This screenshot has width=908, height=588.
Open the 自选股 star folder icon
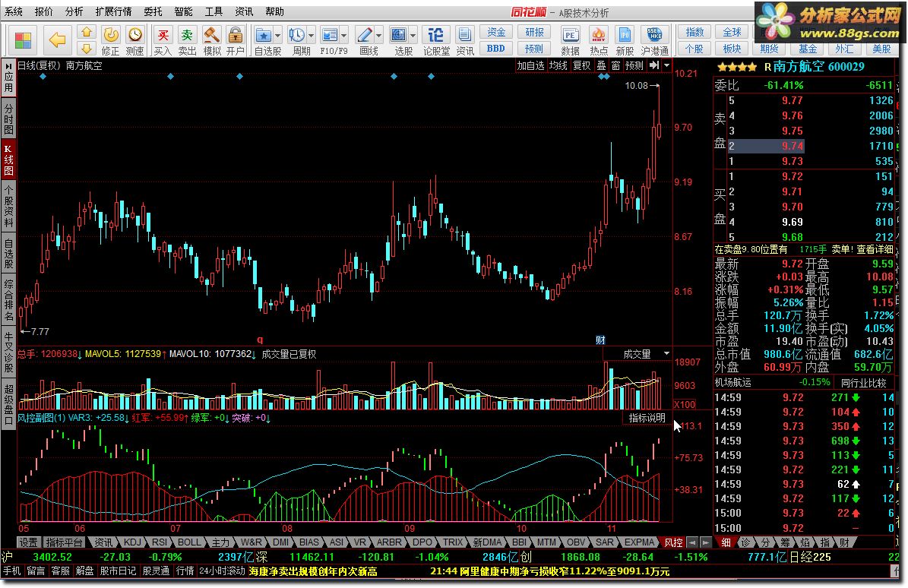(264, 35)
